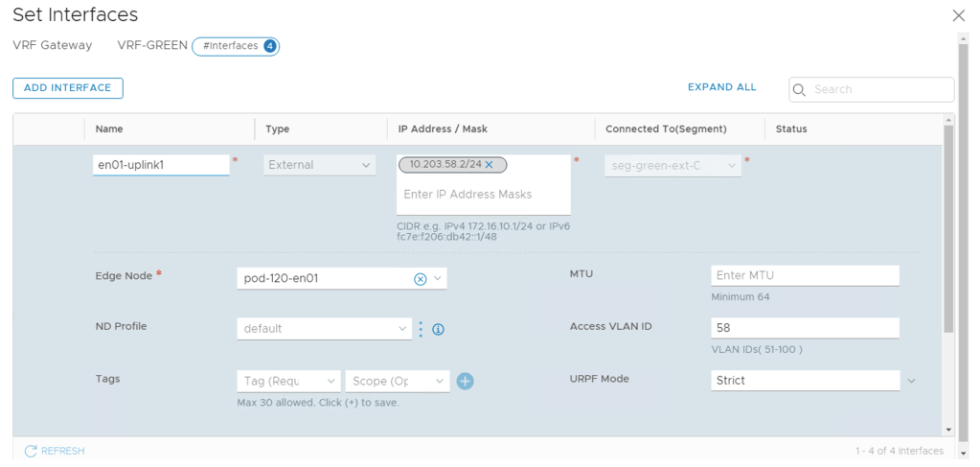This screenshot has width=980, height=467.
Task: Clear the pod-120-en01 edge node selection
Action: (420, 279)
